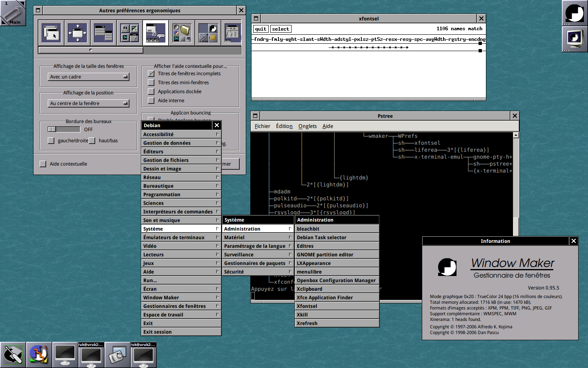Choose Exit session in Debian menu
This screenshot has width=588, height=368.
pyautogui.click(x=181, y=332)
